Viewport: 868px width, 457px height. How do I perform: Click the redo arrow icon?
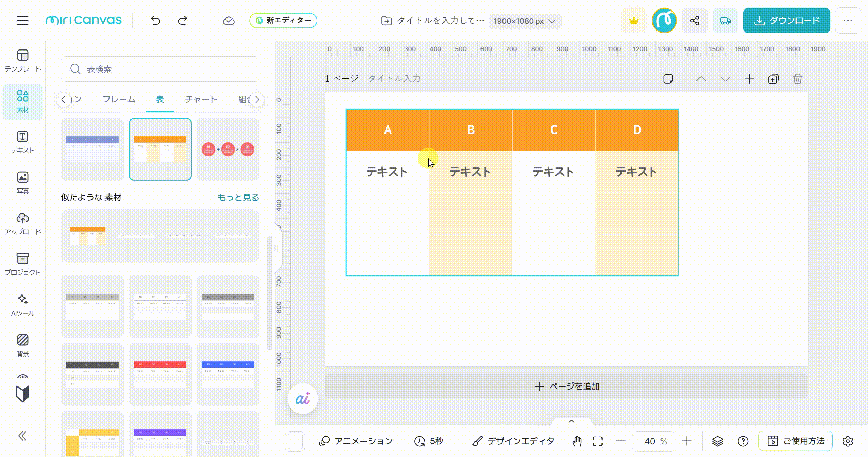183,21
